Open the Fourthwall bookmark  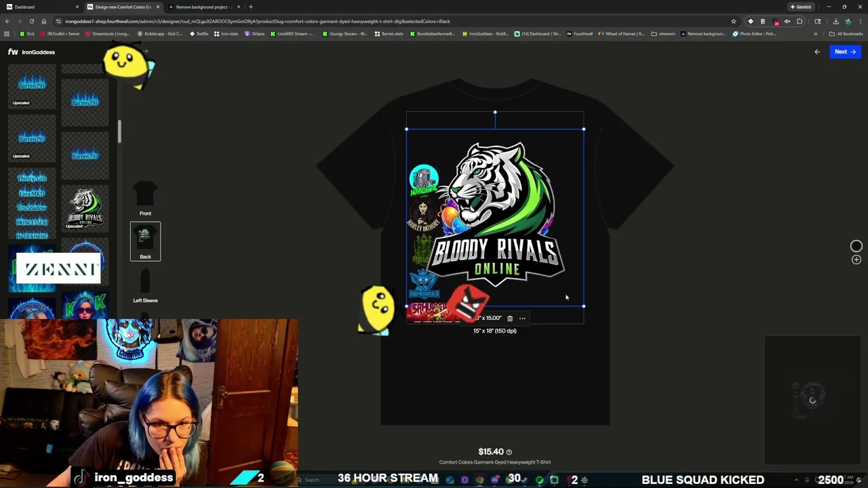pyautogui.click(x=580, y=33)
